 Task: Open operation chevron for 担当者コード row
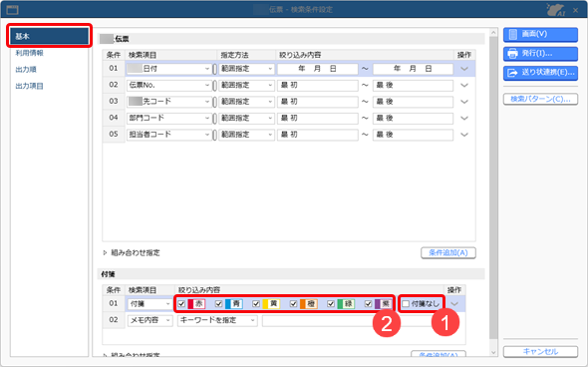pyautogui.click(x=464, y=135)
